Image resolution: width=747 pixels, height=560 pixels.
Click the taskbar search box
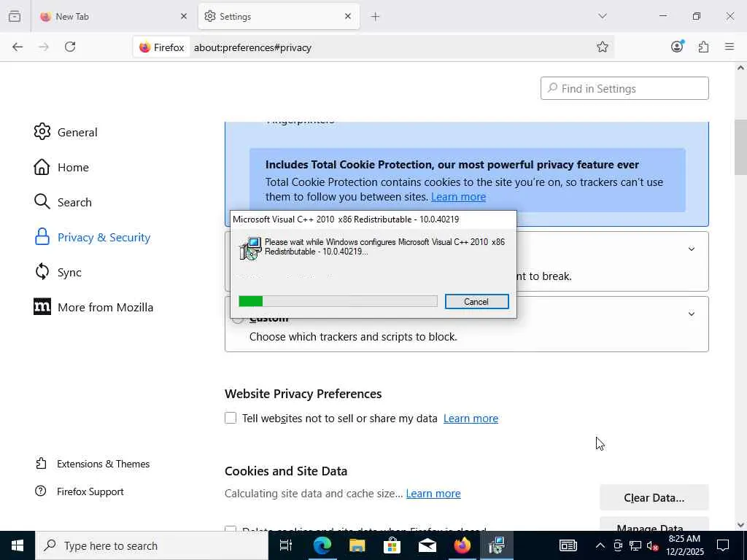point(152,545)
